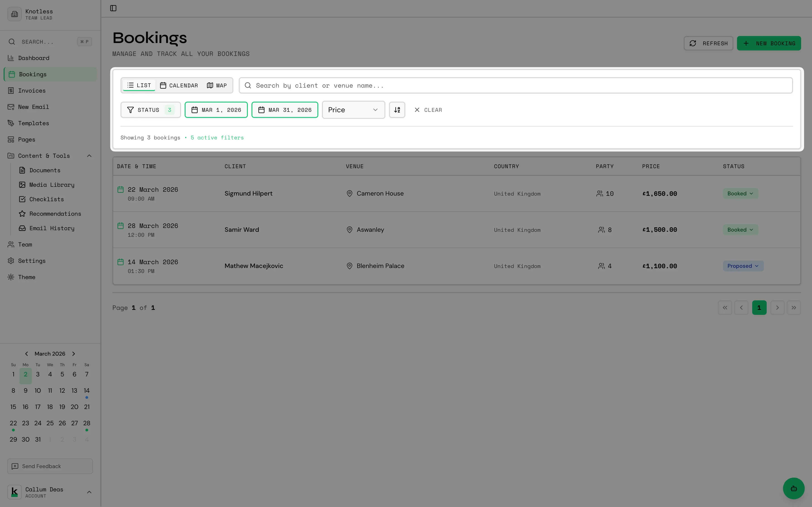The height and width of the screenshot is (507, 812).
Task: Select the Invoices icon in the sidebar
Action: tap(11, 91)
